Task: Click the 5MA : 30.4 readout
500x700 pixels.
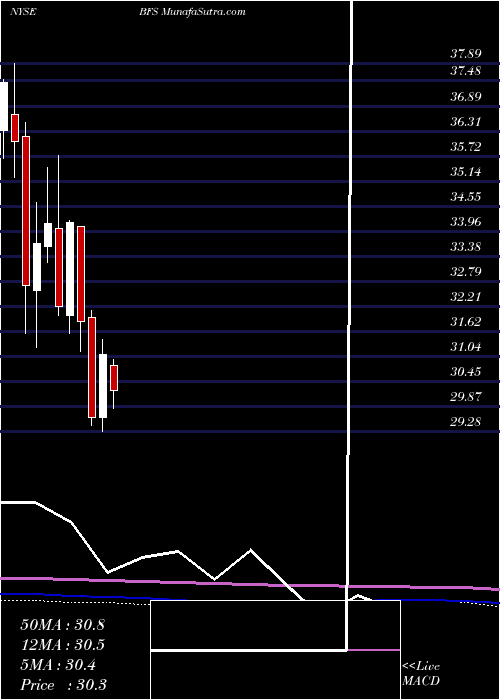Action: 58,665
